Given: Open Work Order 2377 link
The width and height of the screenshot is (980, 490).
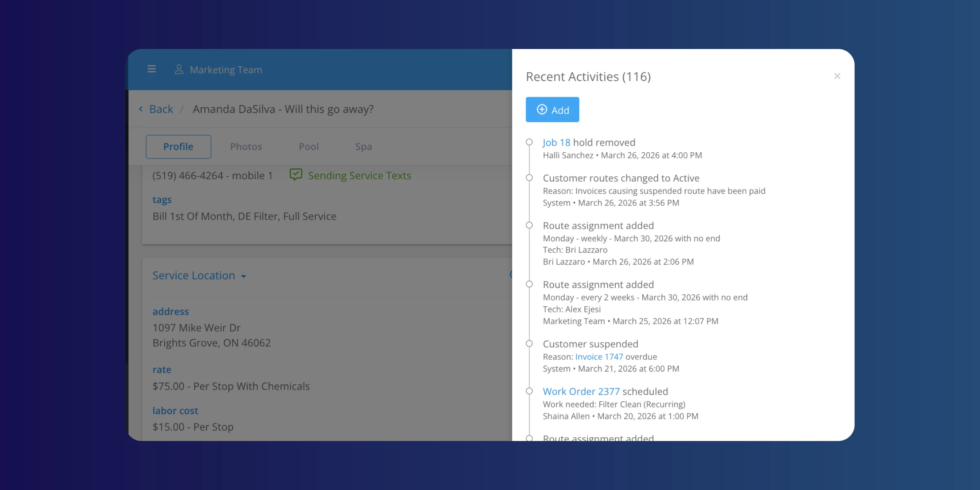Looking at the screenshot, I should coord(581,392).
